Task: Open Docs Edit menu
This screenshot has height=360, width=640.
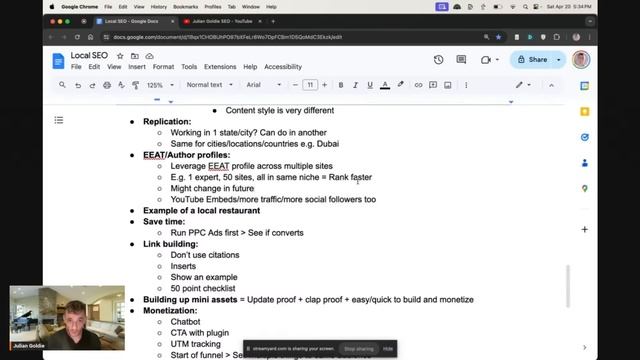Action: (94, 67)
